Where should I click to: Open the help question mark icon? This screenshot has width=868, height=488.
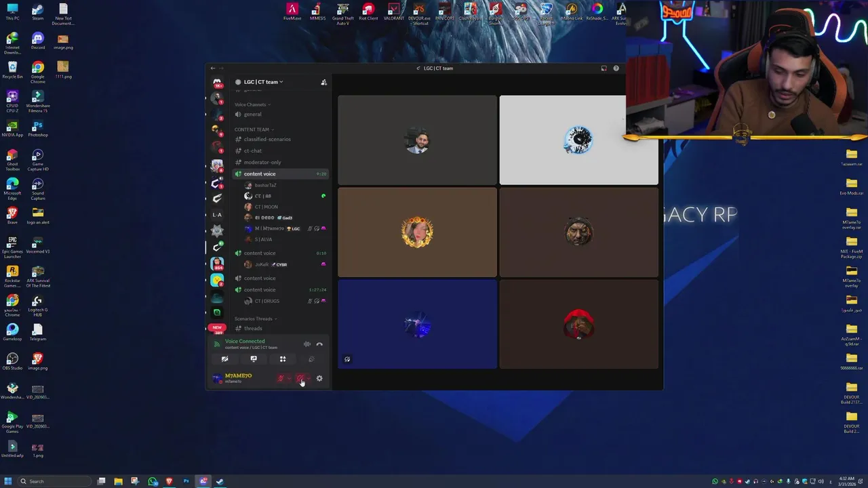pyautogui.click(x=616, y=68)
